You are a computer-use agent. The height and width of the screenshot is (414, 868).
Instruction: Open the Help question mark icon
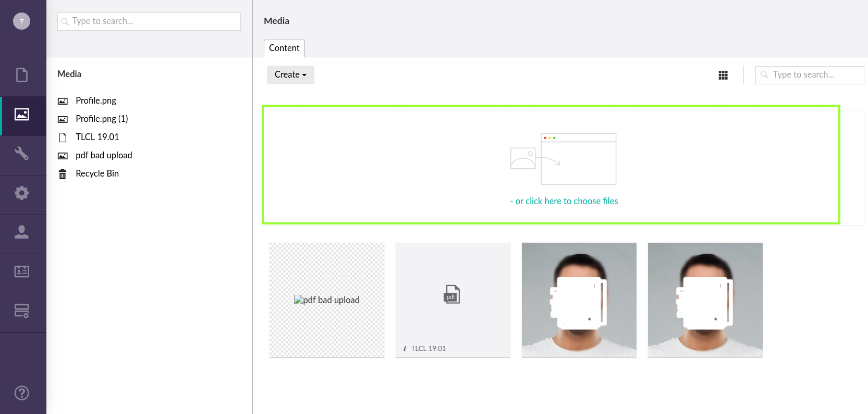pyautogui.click(x=22, y=393)
